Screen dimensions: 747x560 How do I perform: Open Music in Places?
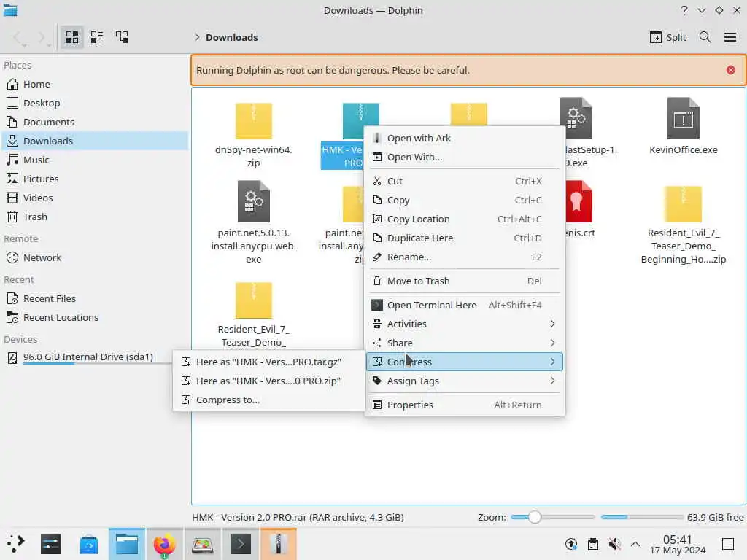coord(94,160)
